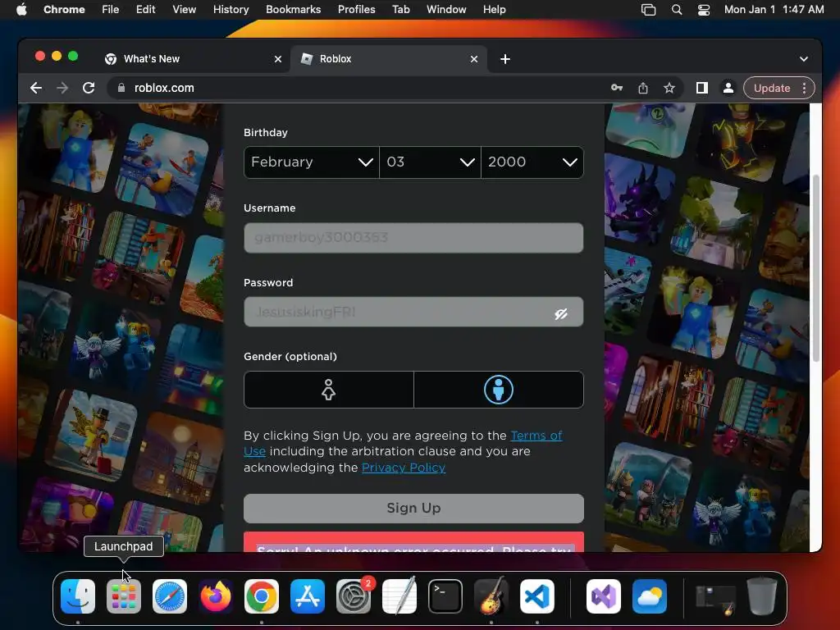
Task: Click the Username input field
Action: [x=413, y=238]
